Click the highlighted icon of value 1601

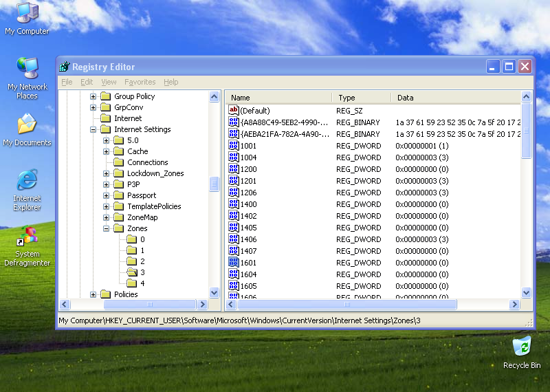coord(233,262)
